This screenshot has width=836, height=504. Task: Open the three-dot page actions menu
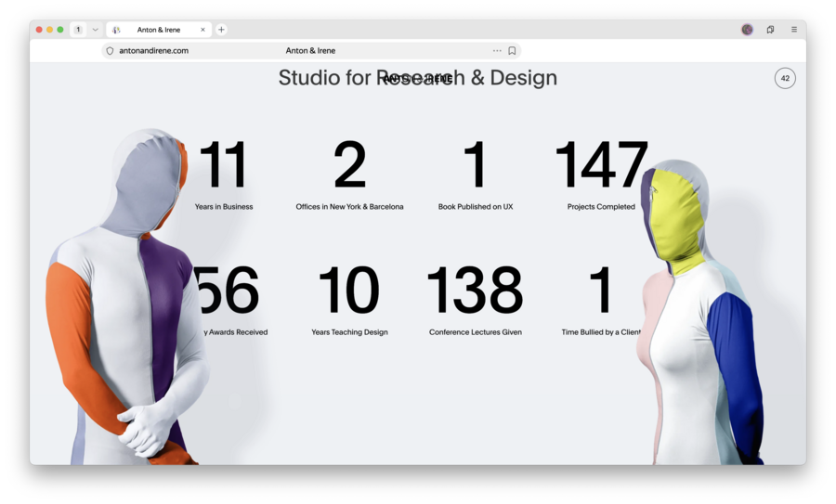(x=497, y=51)
